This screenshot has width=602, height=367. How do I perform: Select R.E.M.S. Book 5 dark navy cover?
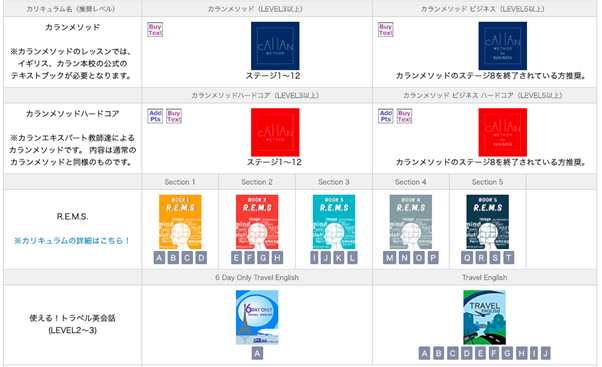pos(487,222)
